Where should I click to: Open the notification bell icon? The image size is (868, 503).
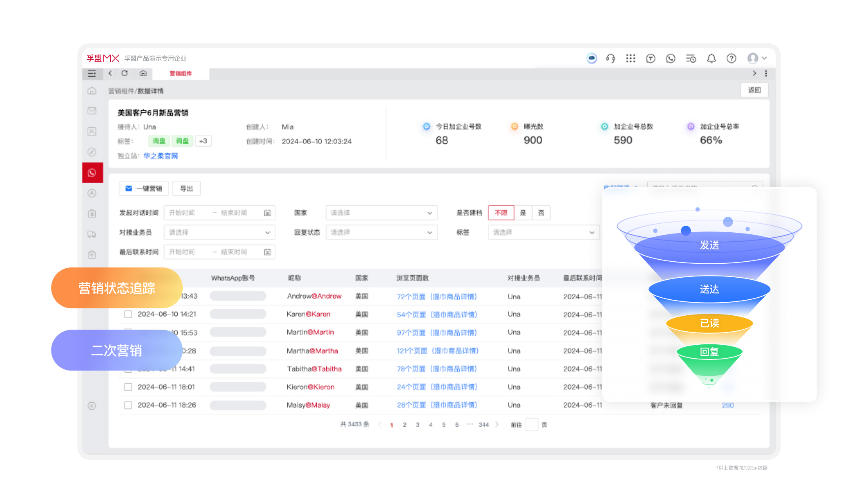pos(711,58)
